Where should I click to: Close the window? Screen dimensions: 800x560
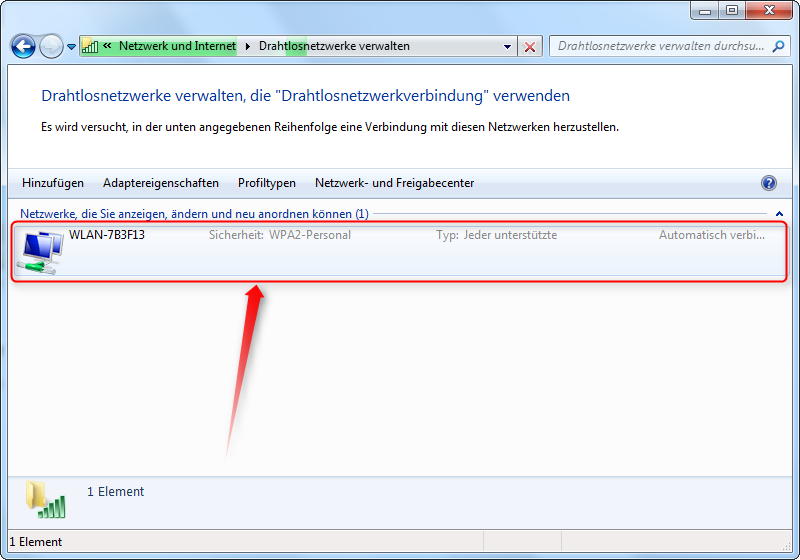[x=769, y=10]
